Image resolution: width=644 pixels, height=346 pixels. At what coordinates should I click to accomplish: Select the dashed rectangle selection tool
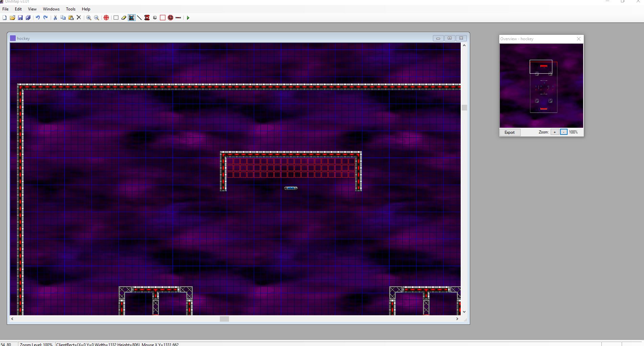pyautogui.click(x=116, y=18)
